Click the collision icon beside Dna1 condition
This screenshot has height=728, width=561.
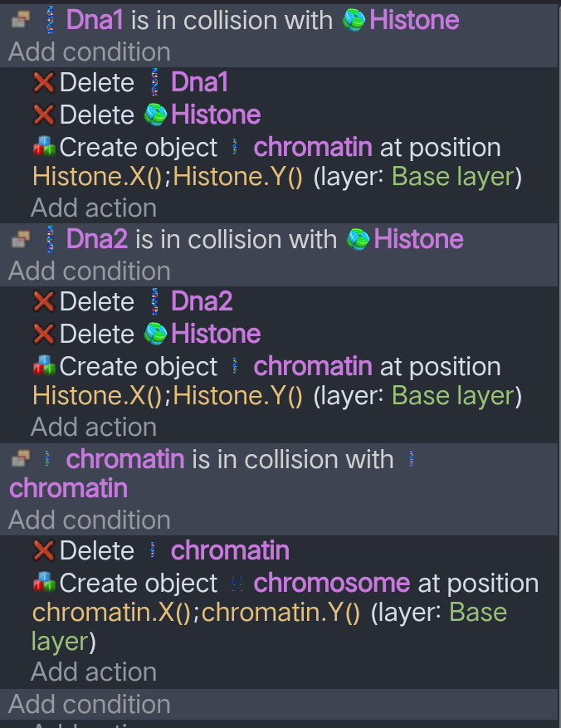click(x=21, y=21)
